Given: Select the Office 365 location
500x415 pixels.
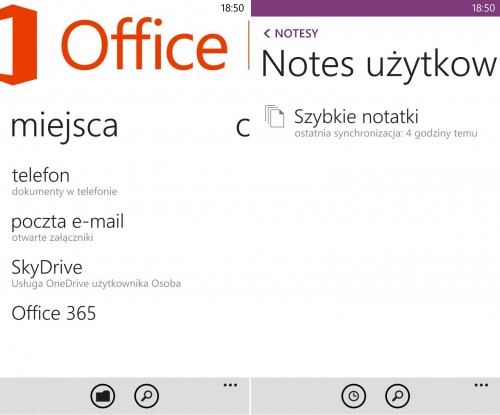Looking at the screenshot, I should tap(54, 313).
